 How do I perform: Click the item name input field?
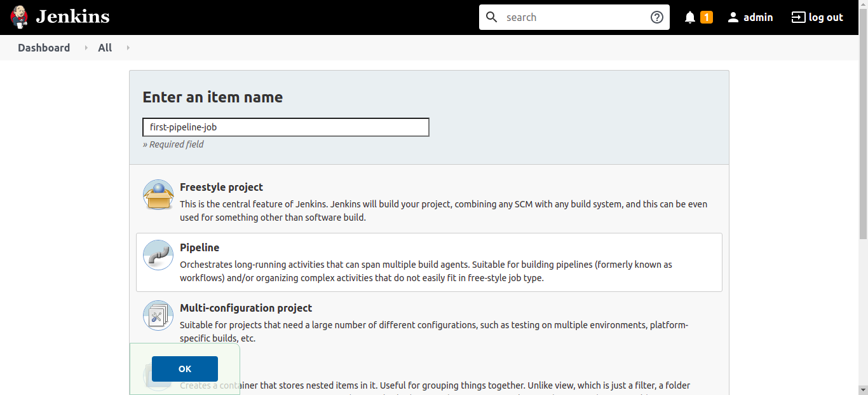(x=286, y=127)
